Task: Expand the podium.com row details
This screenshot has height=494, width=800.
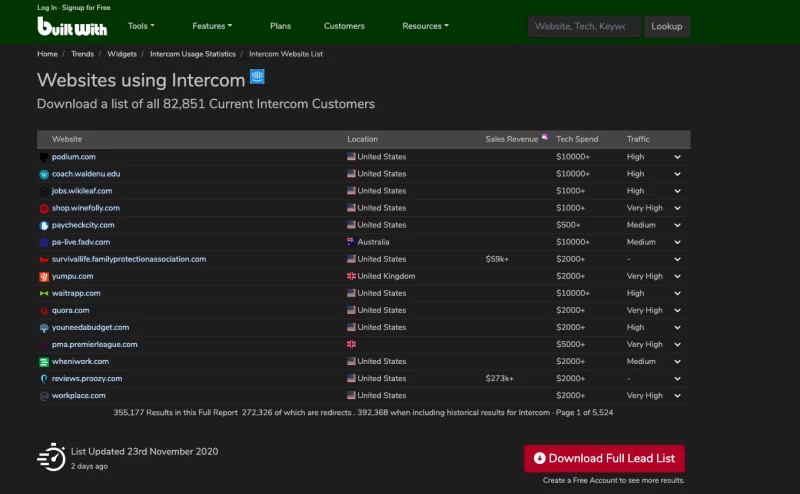Action: coord(677,157)
